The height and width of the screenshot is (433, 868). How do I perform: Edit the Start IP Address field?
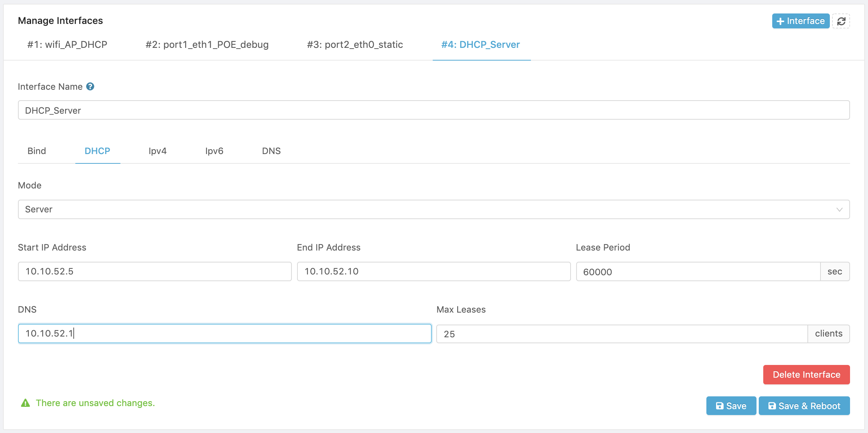pos(155,271)
